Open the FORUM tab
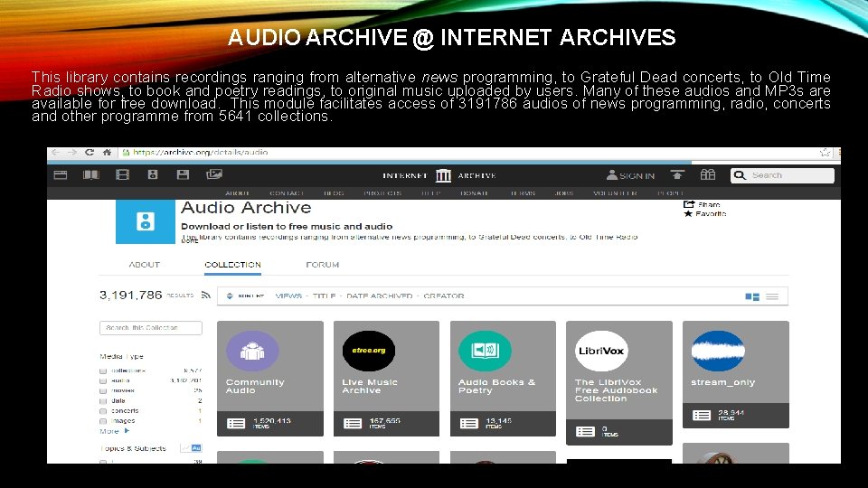The height and width of the screenshot is (488, 868). (x=322, y=265)
